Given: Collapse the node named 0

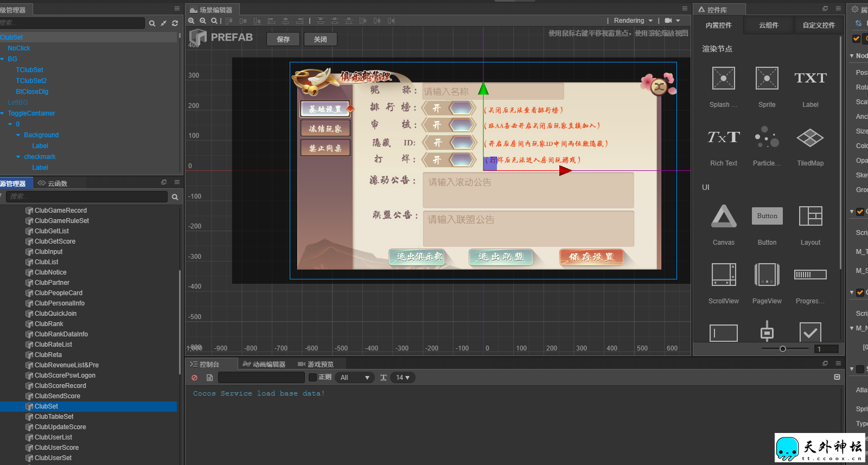Looking at the screenshot, I should (x=10, y=124).
